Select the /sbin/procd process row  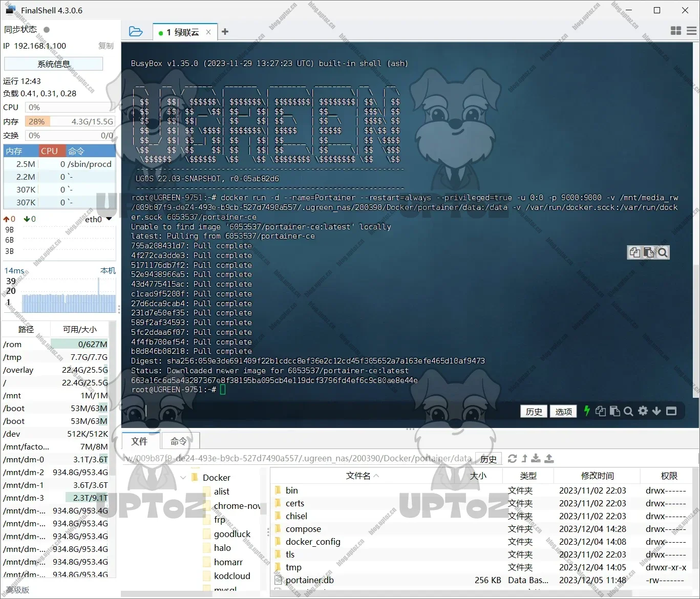59,164
